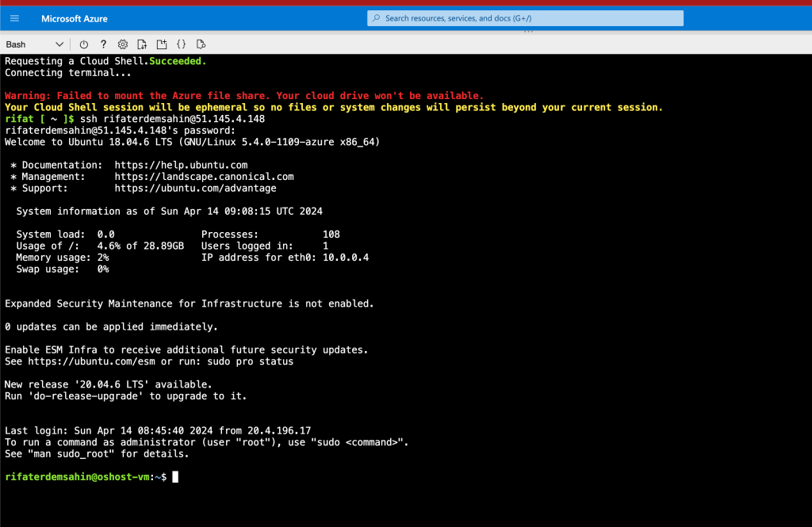Screen dimensions: 812x527
Task: Click the upload/download files icon
Action: tap(142, 44)
